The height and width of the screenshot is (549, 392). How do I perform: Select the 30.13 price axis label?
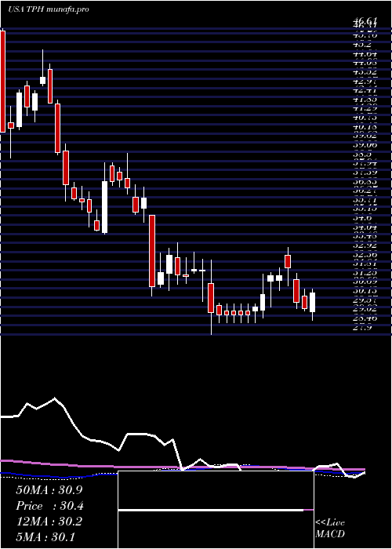(x=365, y=292)
